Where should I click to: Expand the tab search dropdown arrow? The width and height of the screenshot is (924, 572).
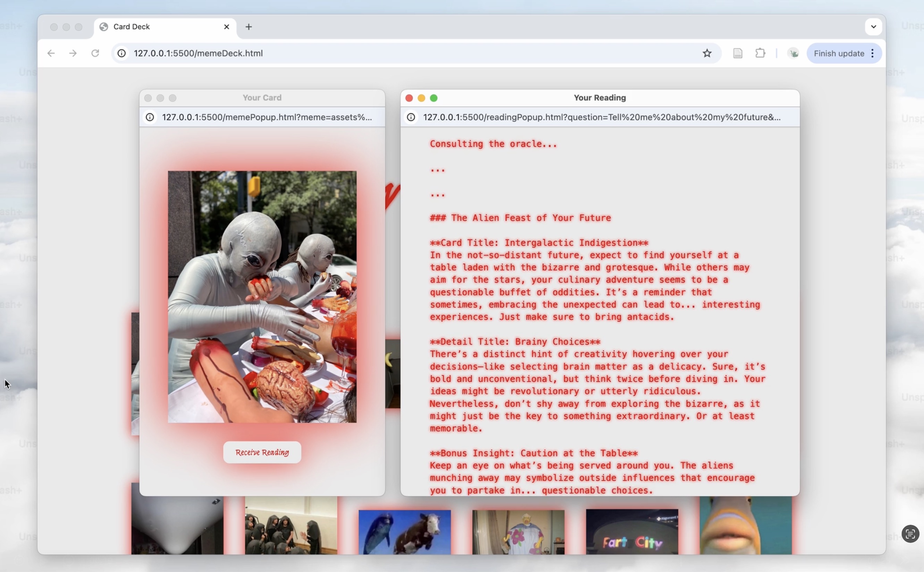(873, 27)
